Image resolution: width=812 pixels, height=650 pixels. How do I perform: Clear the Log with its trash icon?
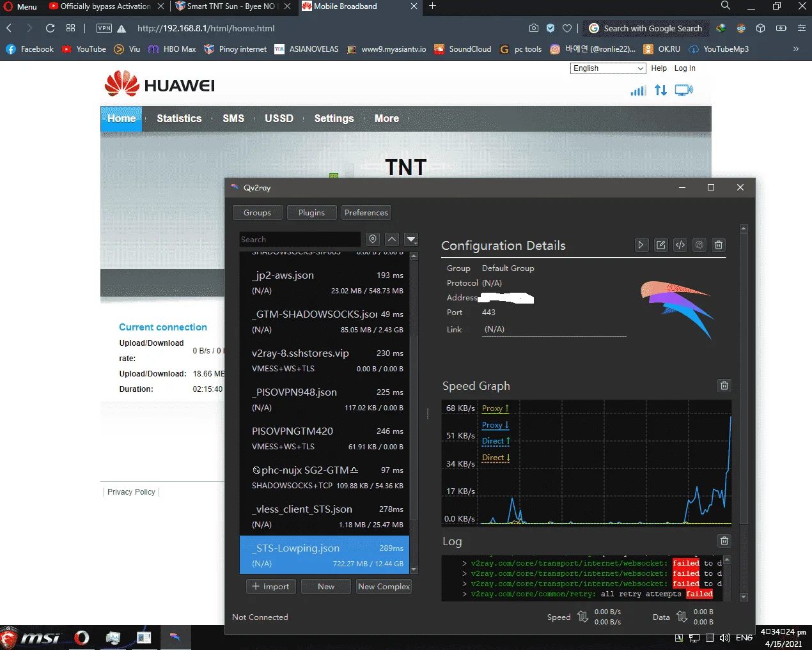pos(724,541)
